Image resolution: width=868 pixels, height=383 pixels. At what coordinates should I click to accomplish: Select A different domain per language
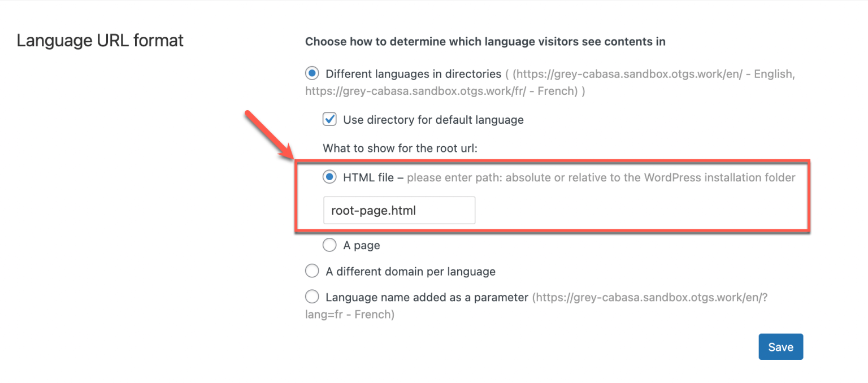pos(312,271)
